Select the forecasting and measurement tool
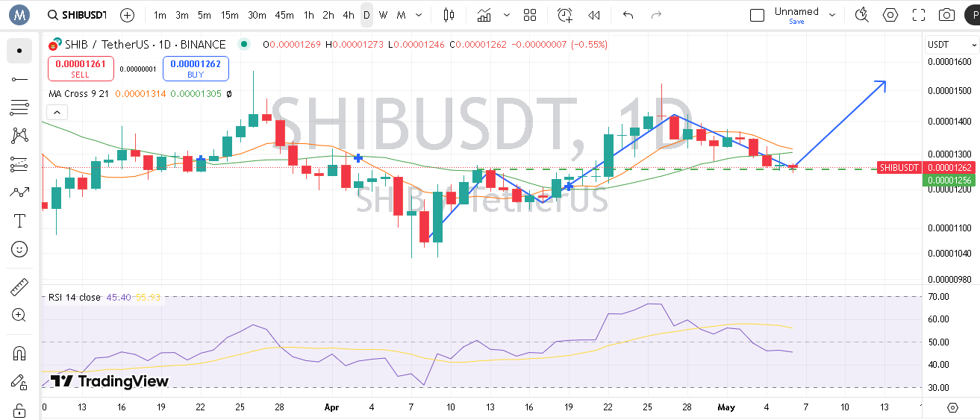Image resolution: width=980 pixels, height=420 pixels. pos(19,164)
